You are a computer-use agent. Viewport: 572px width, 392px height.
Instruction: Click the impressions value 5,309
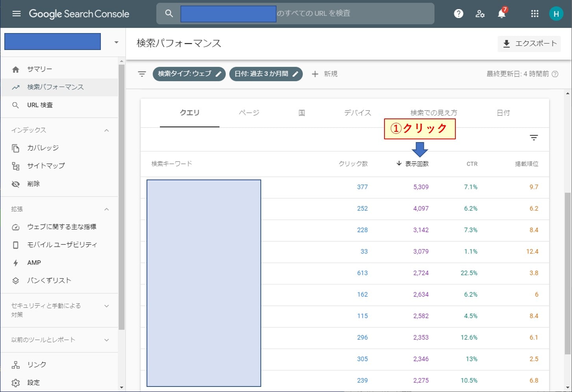[421, 187]
